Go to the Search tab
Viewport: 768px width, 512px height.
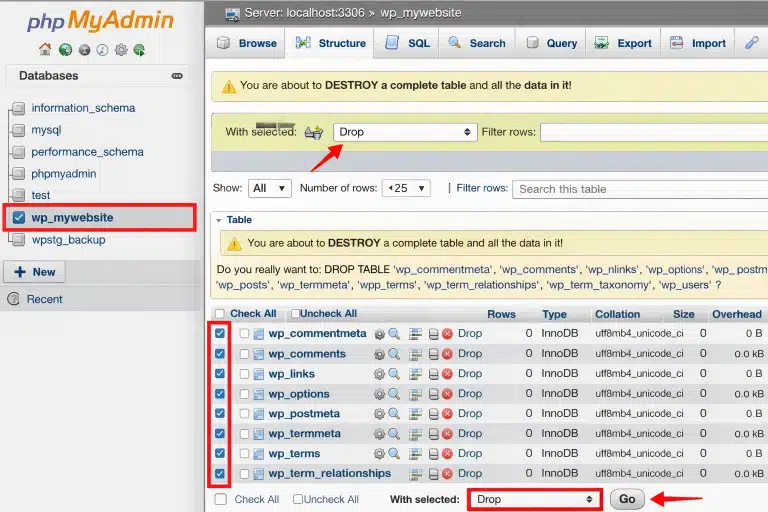click(477, 43)
